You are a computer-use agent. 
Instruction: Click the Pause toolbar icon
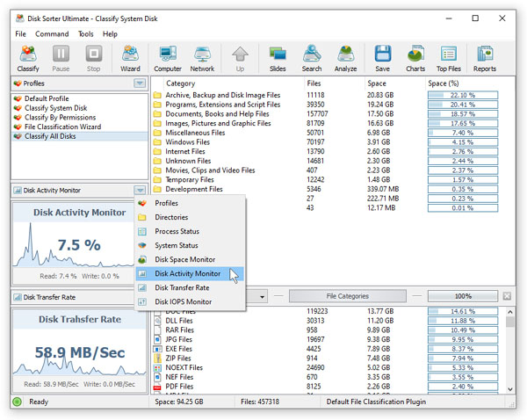click(61, 59)
